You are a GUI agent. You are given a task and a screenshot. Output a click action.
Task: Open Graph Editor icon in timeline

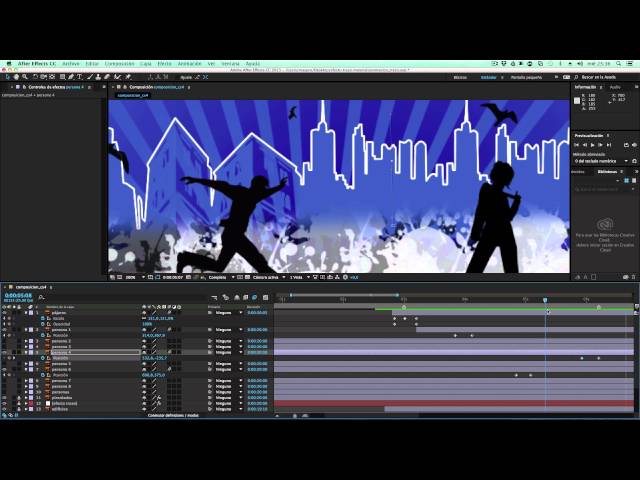[265, 298]
